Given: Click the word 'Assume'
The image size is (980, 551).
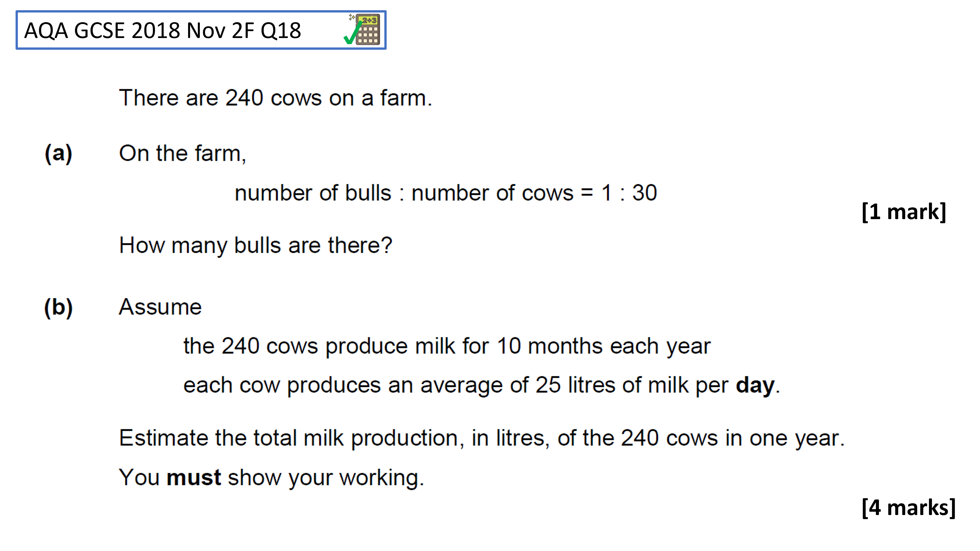Looking at the screenshot, I should pyautogui.click(x=160, y=307).
